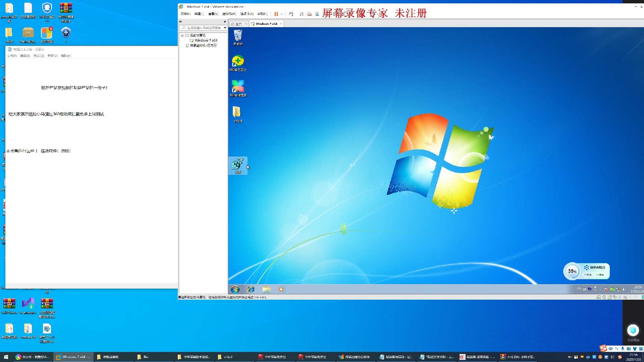The width and height of the screenshot is (644, 362).
Task: Open the 文件 menu in Notepad window
Action: click(x=12, y=56)
